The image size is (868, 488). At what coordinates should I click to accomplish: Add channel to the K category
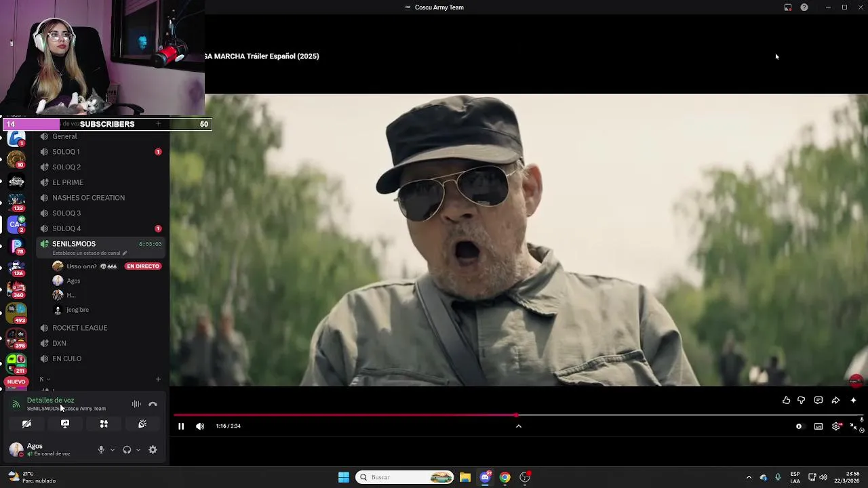pyautogui.click(x=158, y=380)
